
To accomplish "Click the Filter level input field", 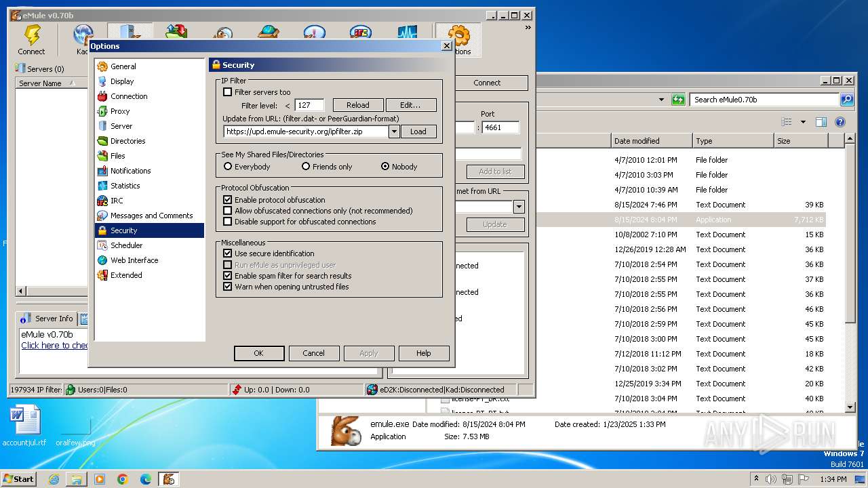I will click(309, 105).
